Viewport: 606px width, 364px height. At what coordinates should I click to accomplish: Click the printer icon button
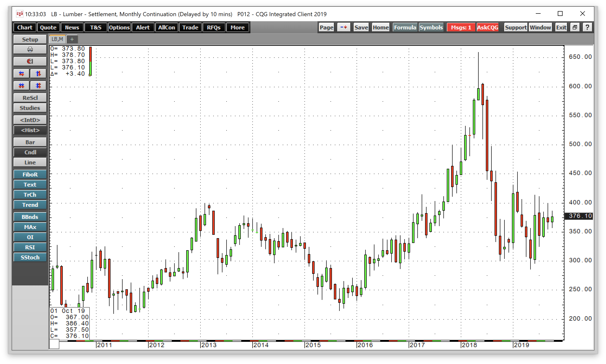point(30,50)
